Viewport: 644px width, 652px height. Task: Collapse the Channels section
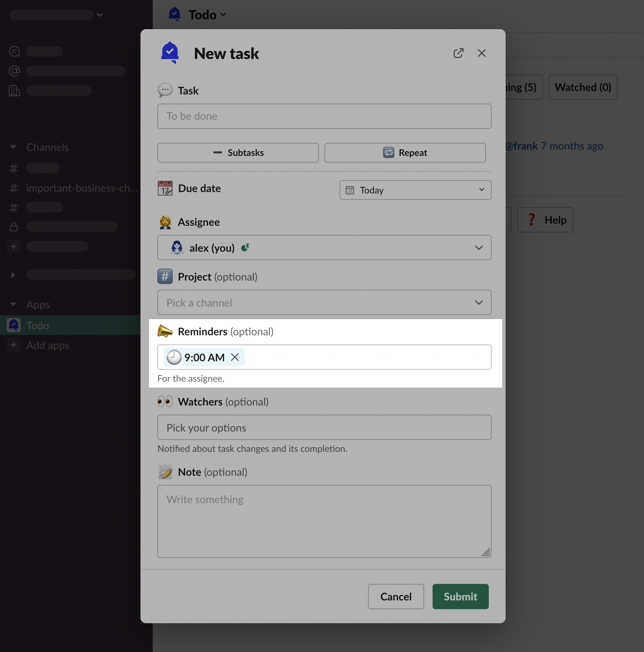click(13, 147)
